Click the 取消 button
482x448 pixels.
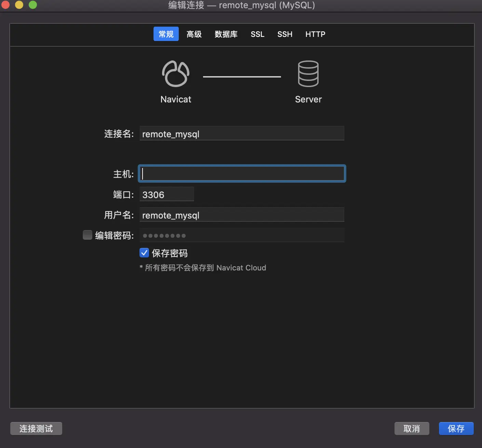point(412,429)
